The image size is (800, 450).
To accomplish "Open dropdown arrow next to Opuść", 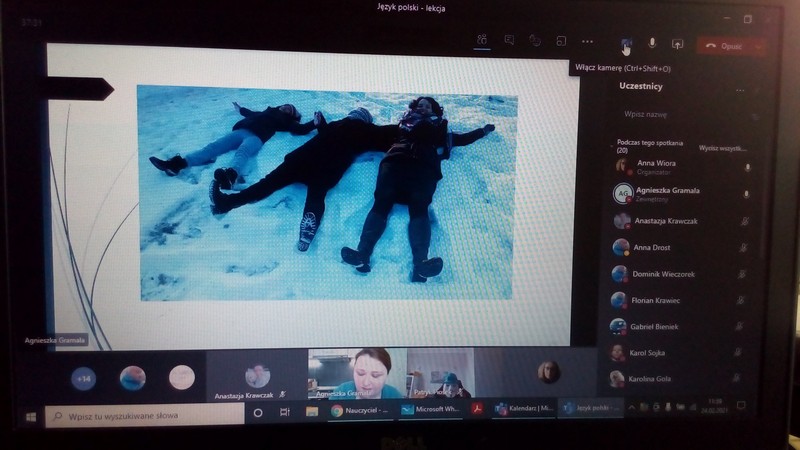I will click(x=759, y=45).
